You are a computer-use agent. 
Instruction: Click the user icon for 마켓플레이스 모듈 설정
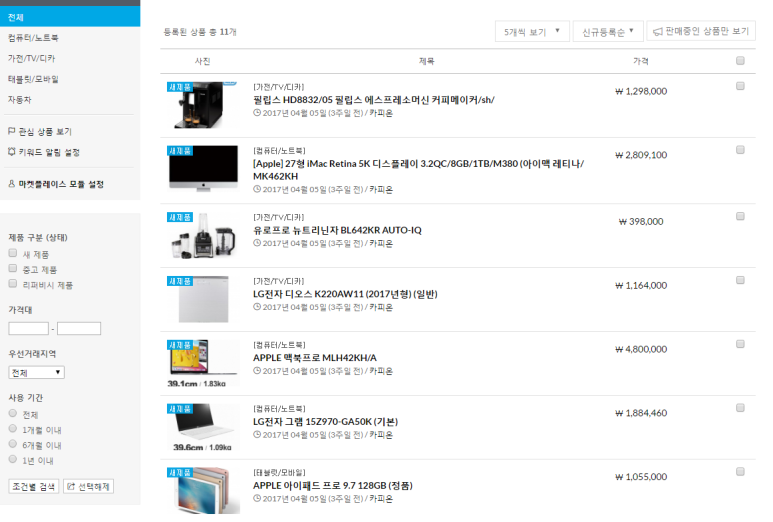click(x=11, y=184)
